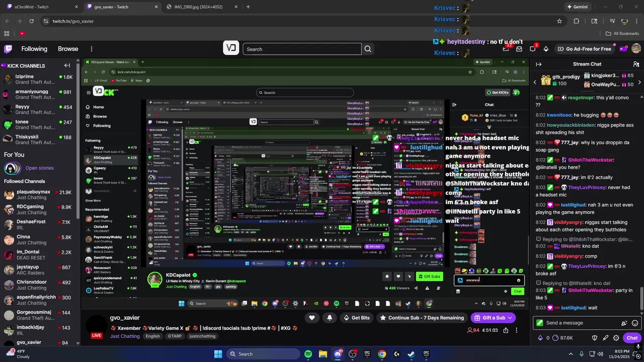This screenshot has width=644, height=362.
Task: Click the shield icon below chat box
Action: [x=594, y=338]
